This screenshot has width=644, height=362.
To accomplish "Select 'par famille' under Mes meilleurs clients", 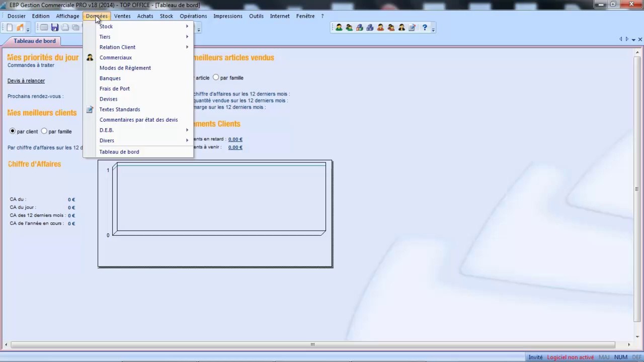I will [x=44, y=131].
